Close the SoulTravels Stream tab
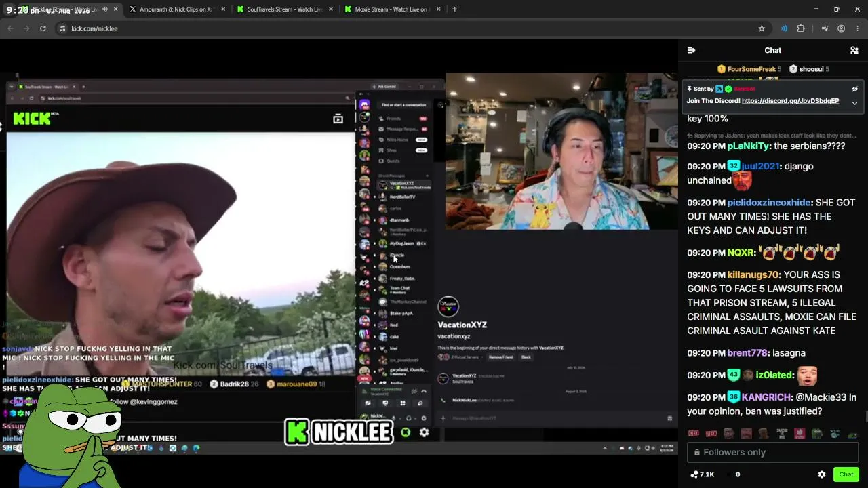Screen dimensions: 868x488 click(331, 9)
